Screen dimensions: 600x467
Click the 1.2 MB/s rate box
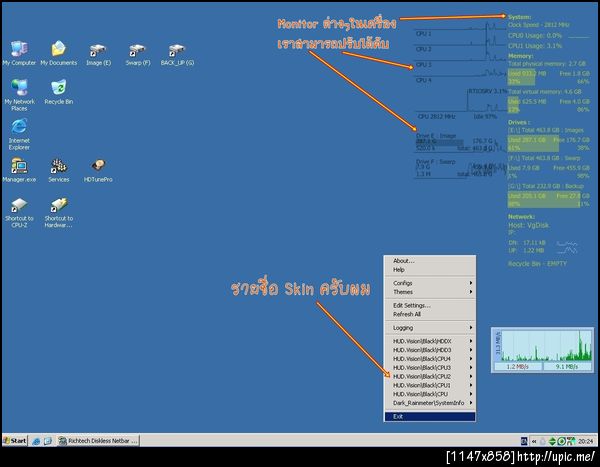click(x=518, y=367)
